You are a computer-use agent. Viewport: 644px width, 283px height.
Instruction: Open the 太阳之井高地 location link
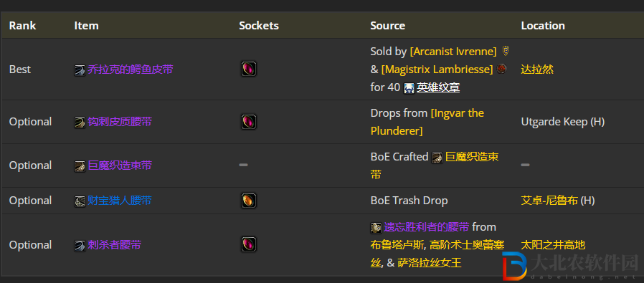(553, 245)
